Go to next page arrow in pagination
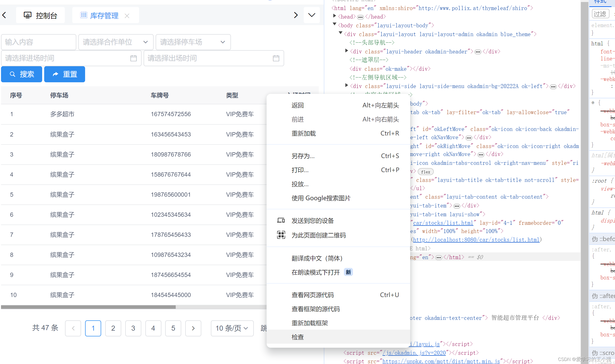This screenshot has height=364, width=615. point(193,328)
